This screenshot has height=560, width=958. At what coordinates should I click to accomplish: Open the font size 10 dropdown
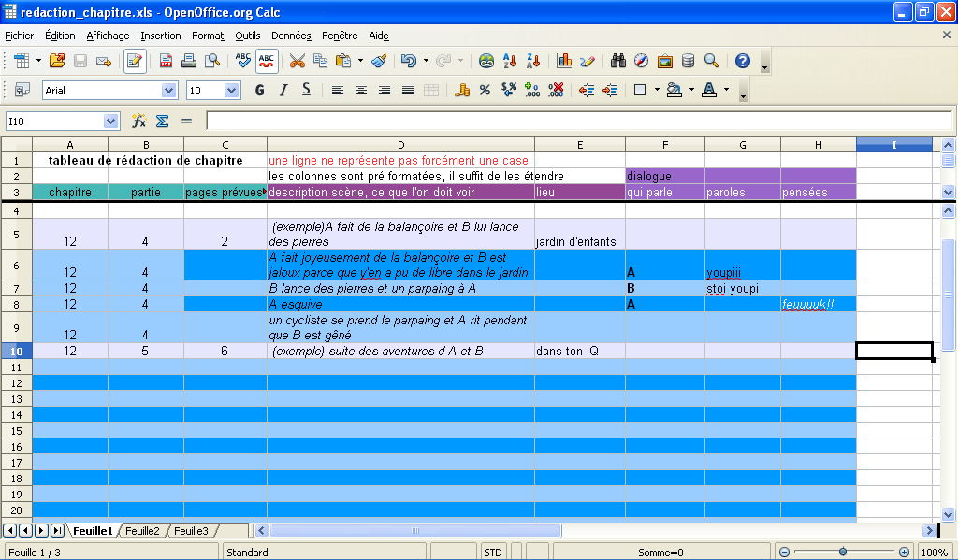[231, 91]
